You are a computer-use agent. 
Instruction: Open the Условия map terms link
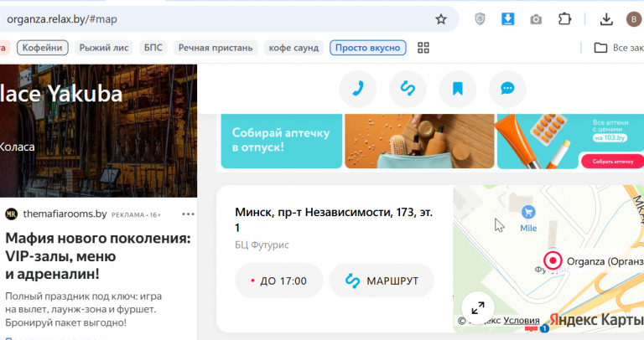(x=522, y=320)
